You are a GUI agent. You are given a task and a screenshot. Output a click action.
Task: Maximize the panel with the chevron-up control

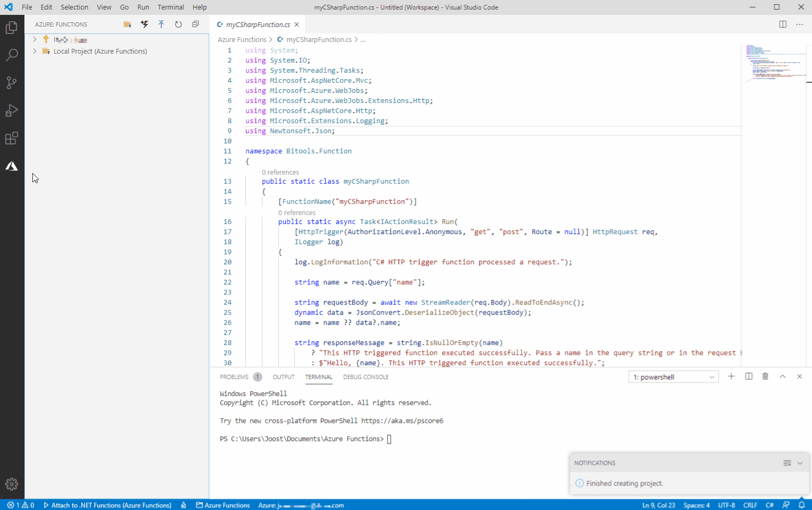pyautogui.click(x=782, y=376)
